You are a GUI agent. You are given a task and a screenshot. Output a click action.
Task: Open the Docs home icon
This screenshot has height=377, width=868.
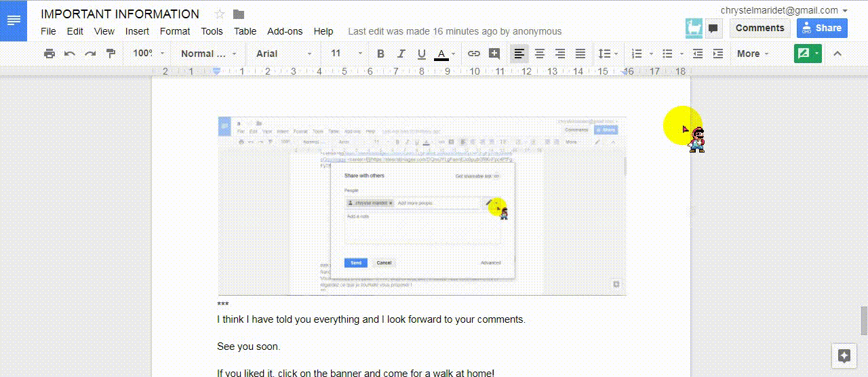tap(14, 20)
